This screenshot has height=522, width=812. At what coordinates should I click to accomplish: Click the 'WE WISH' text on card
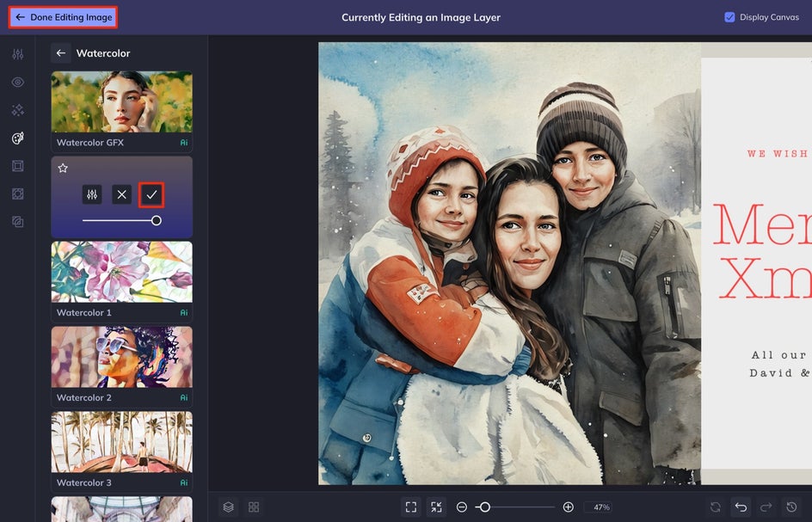tap(778, 154)
